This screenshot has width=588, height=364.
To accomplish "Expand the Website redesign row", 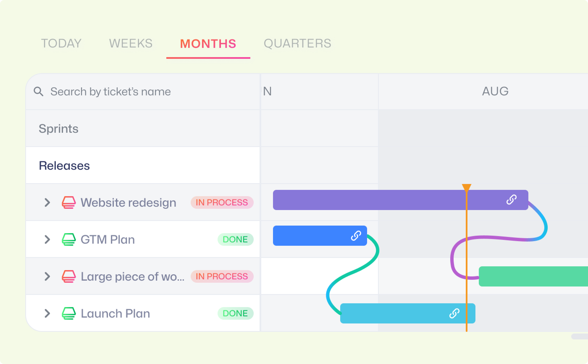I will [x=47, y=202].
